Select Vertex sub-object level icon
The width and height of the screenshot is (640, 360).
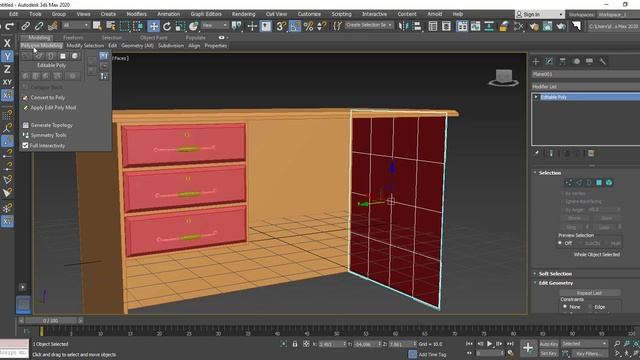coord(568,183)
